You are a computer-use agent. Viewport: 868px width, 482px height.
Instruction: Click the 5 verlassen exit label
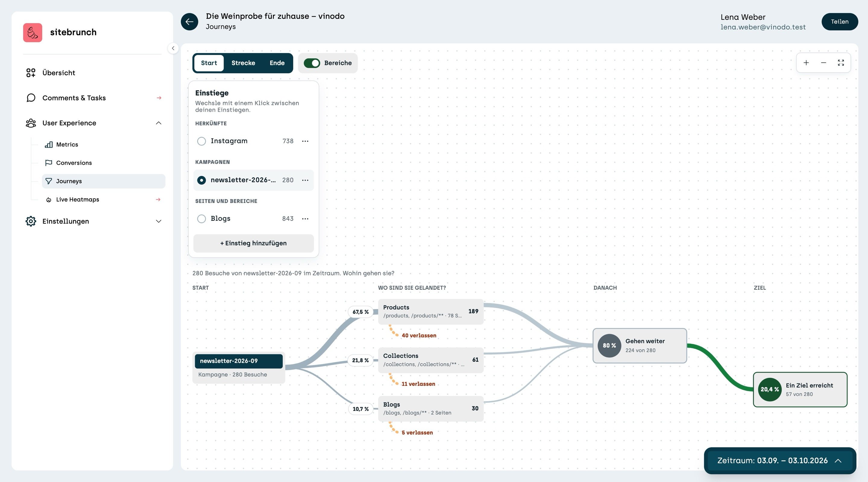417,433
